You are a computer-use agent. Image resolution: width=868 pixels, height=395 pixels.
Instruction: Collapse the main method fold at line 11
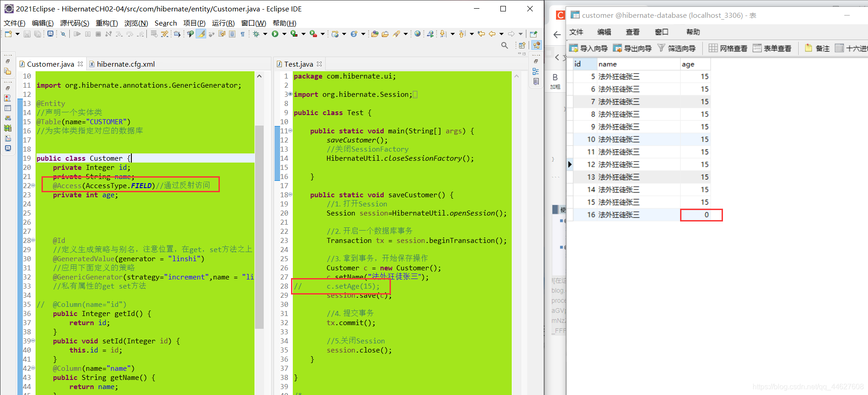click(290, 131)
